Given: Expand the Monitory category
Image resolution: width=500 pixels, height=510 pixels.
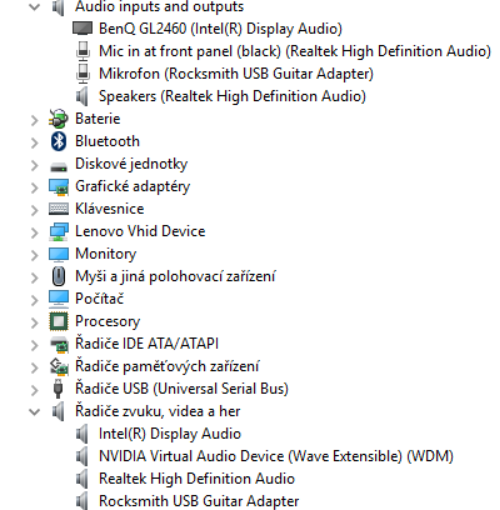Looking at the screenshot, I should pyautogui.click(x=34, y=255).
